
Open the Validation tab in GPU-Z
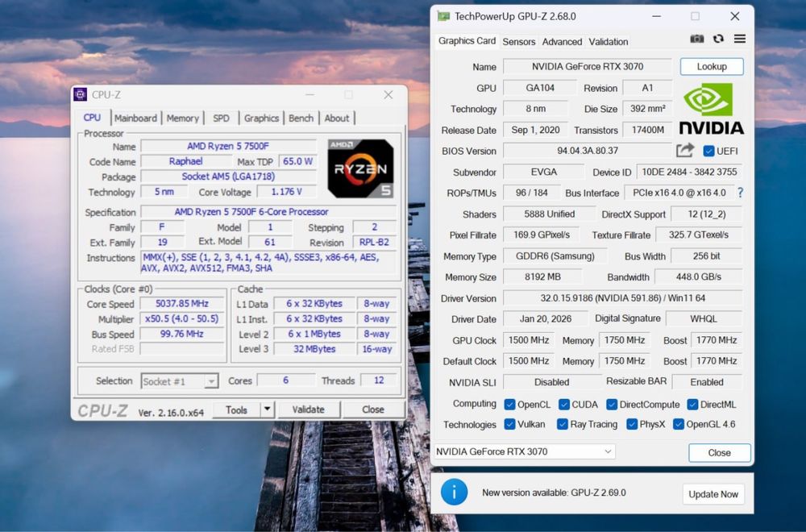coord(608,42)
